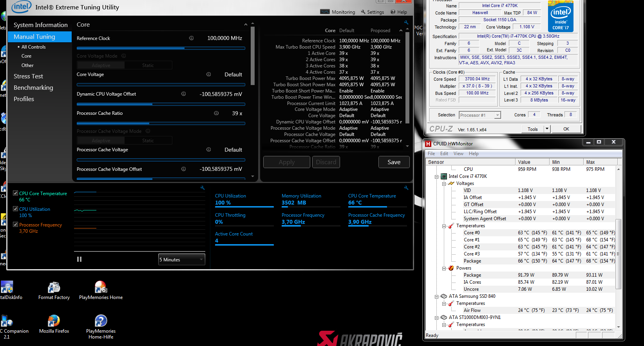The height and width of the screenshot is (346, 644).
Task: Collapse the Voltages tree node
Action: point(444,184)
